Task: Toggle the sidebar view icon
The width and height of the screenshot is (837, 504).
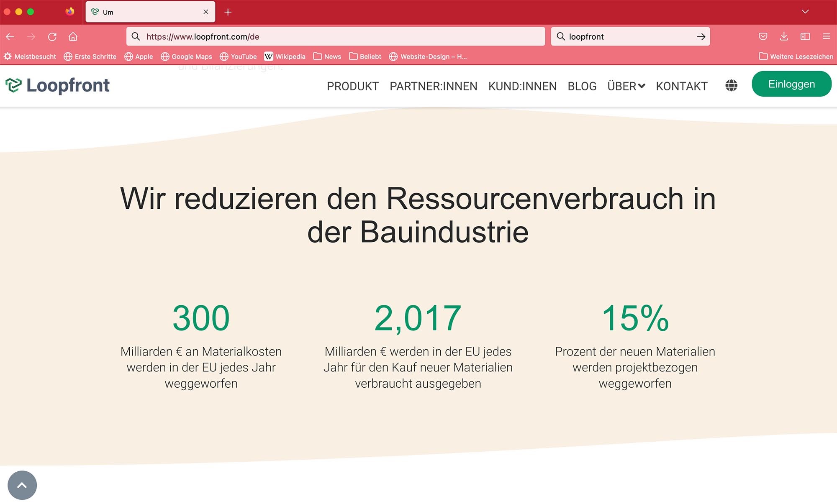Action: click(805, 36)
